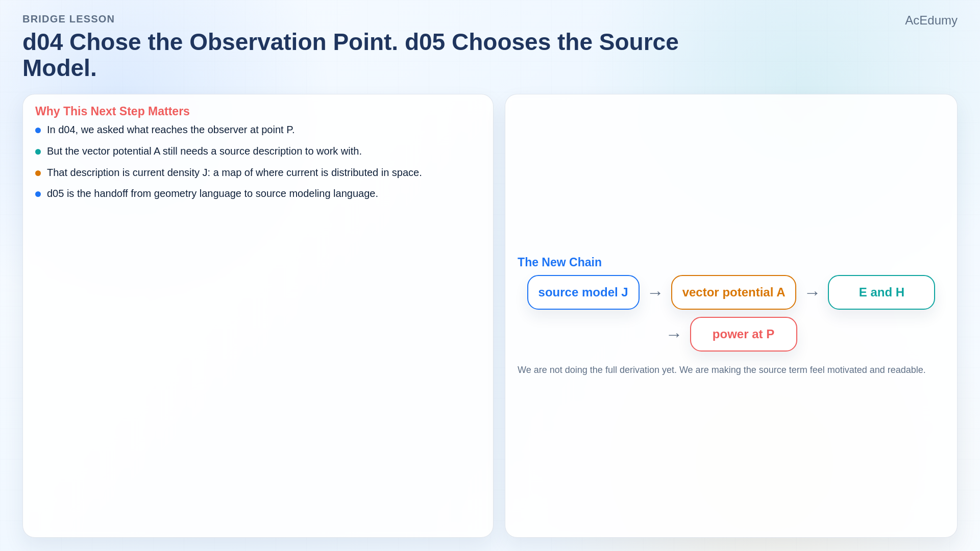Click blue bullet dot before In d04 line
Screen dimensions: 980x551
38,131
